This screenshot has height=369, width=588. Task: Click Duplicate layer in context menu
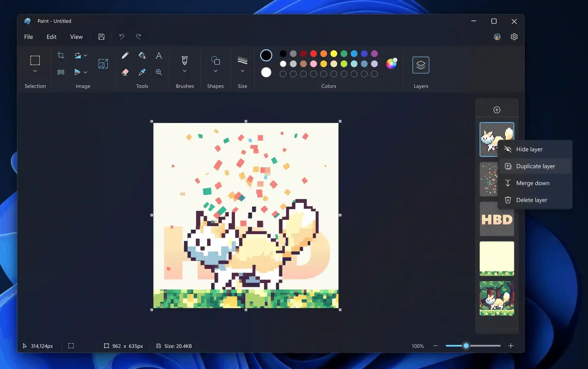click(x=535, y=166)
